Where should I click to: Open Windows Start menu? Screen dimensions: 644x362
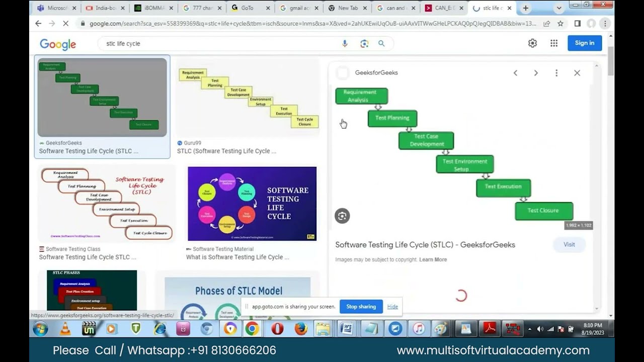click(x=40, y=329)
